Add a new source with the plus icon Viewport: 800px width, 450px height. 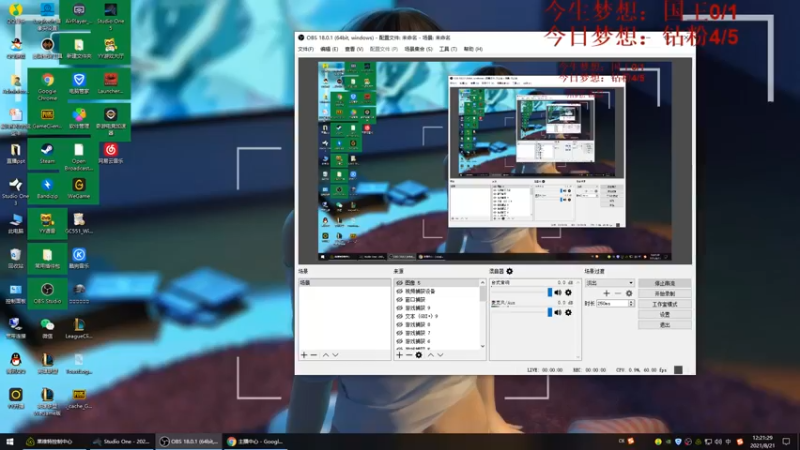(399, 355)
